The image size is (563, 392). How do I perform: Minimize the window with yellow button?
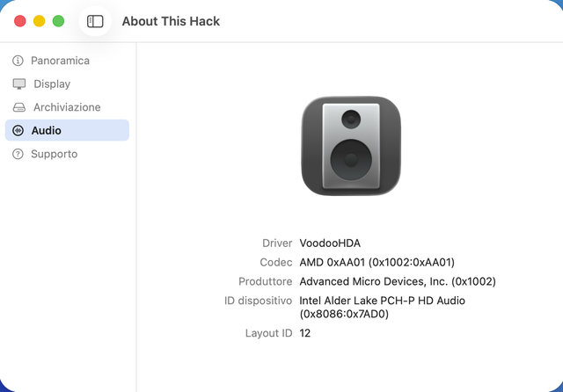point(39,21)
